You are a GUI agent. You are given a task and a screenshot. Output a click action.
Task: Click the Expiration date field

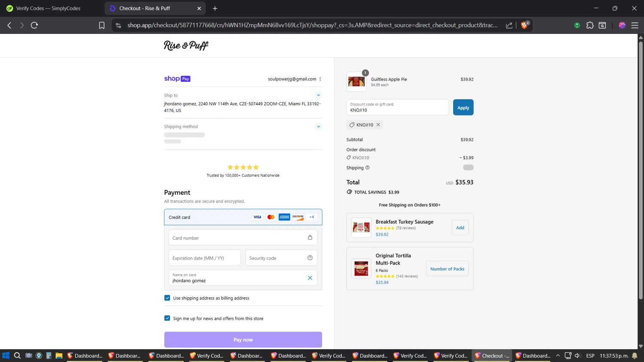204,258
